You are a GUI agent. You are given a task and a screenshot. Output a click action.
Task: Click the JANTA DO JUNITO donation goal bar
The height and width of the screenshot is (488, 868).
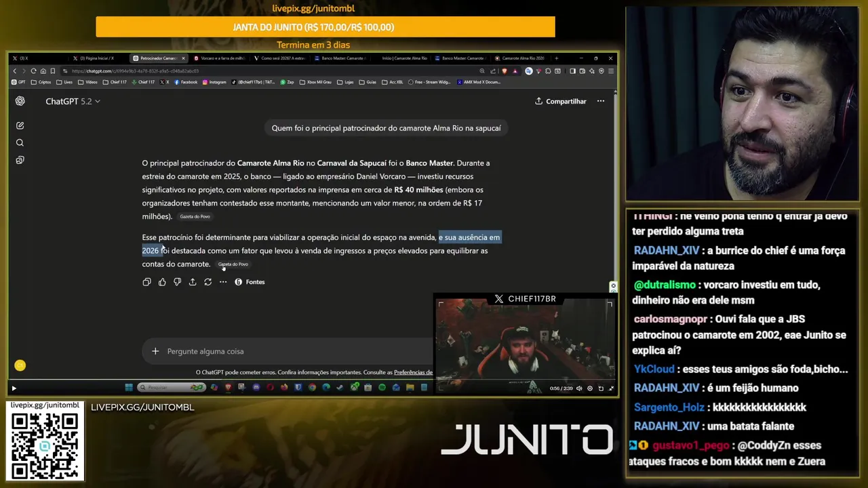[x=325, y=27]
